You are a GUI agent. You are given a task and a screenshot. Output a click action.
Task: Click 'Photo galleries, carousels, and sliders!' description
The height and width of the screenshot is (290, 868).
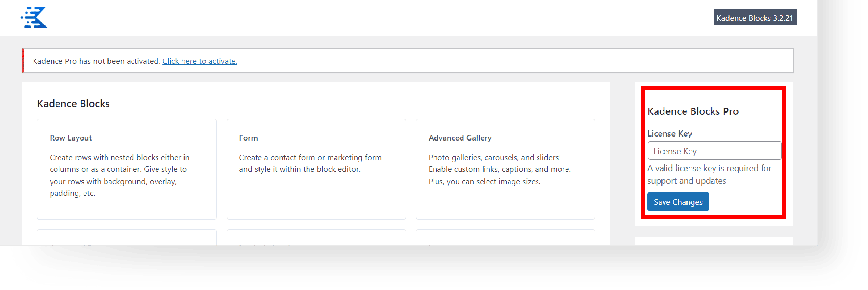click(x=500, y=169)
